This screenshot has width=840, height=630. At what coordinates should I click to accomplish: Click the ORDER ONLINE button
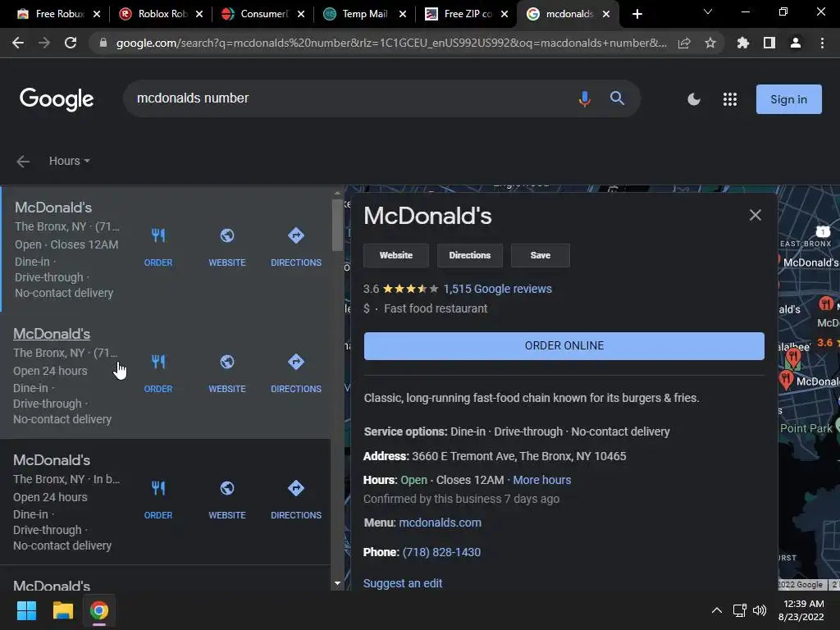coord(564,346)
